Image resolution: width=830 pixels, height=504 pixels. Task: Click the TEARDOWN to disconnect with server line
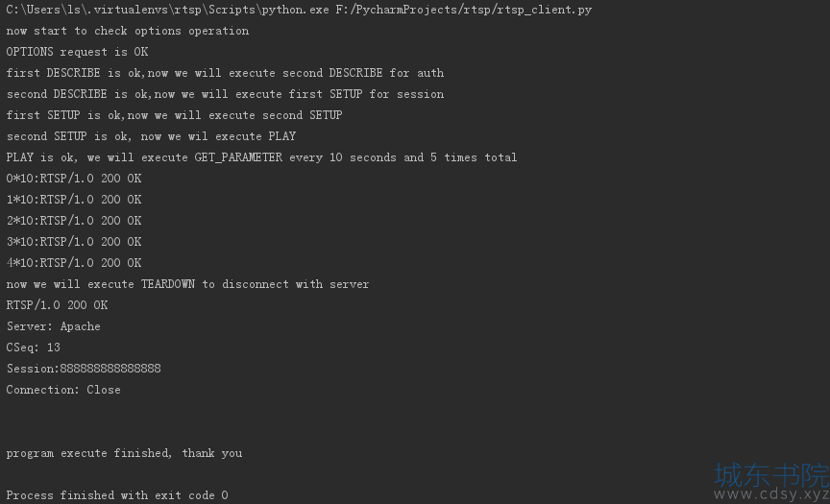point(187,284)
